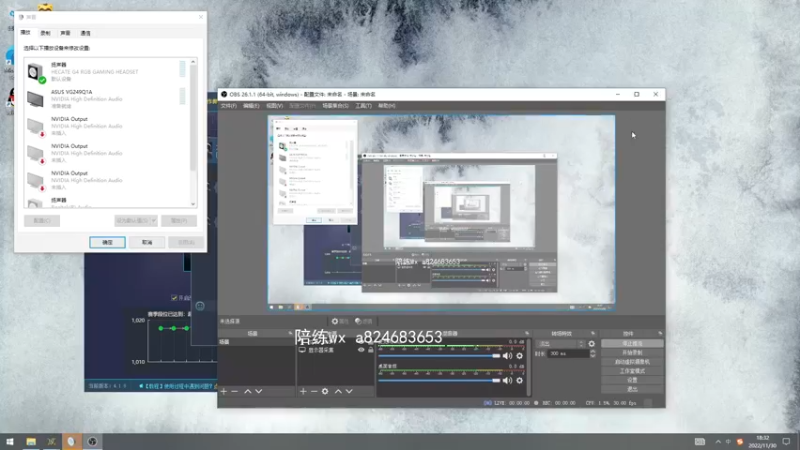Click the 停止推流 button
The width and height of the screenshot is (800, 450).
632,343
